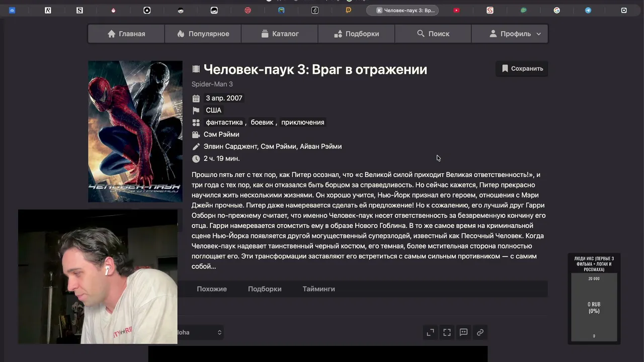The height and width of the screenshot is (362, 644).
Task: Open comments via the speech bubble icon
Action: (463, 332)
